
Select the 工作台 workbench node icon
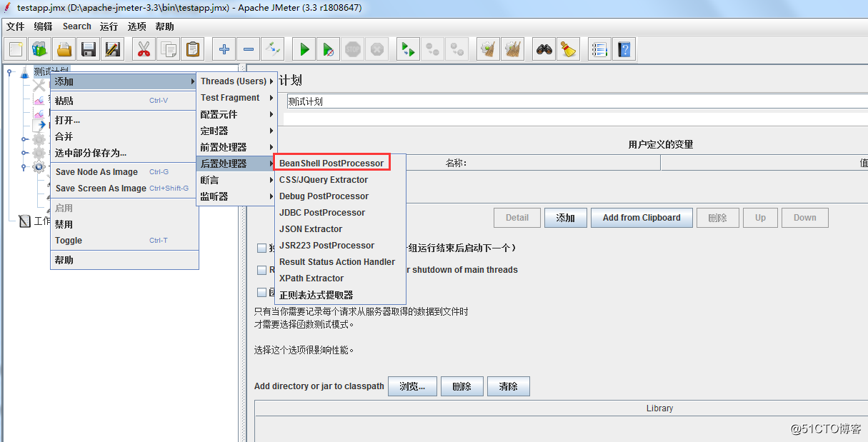pos(25,221)
